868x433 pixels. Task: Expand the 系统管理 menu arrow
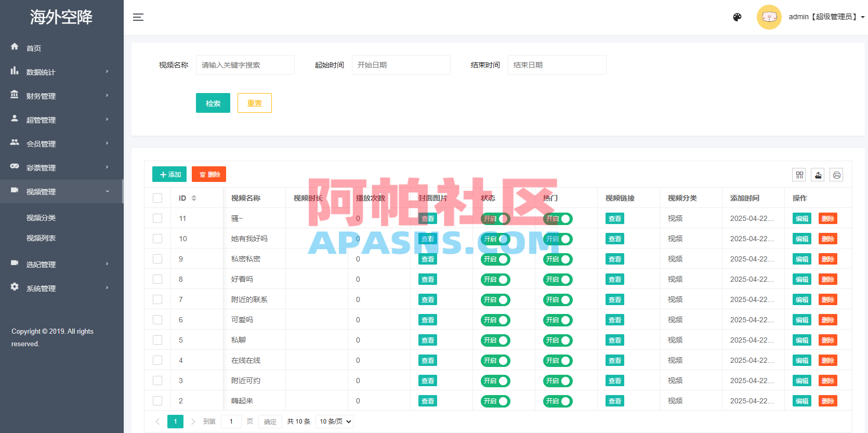point(107,288)
